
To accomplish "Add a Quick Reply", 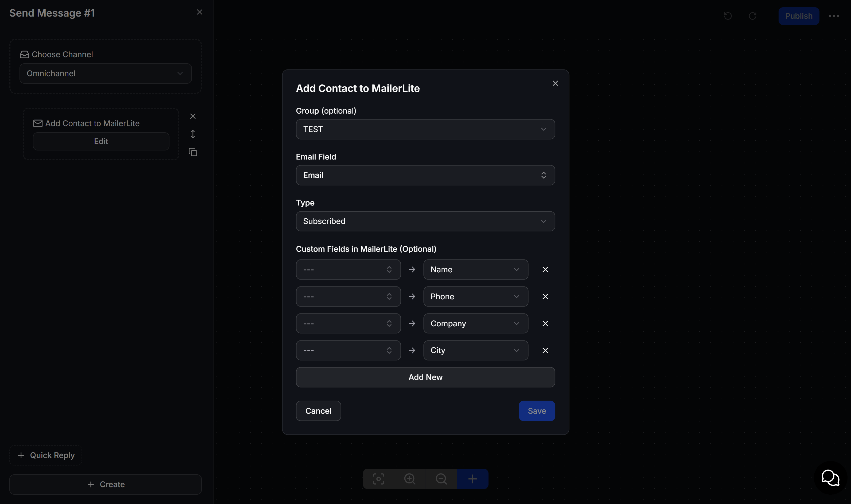I will coord(46,455).
